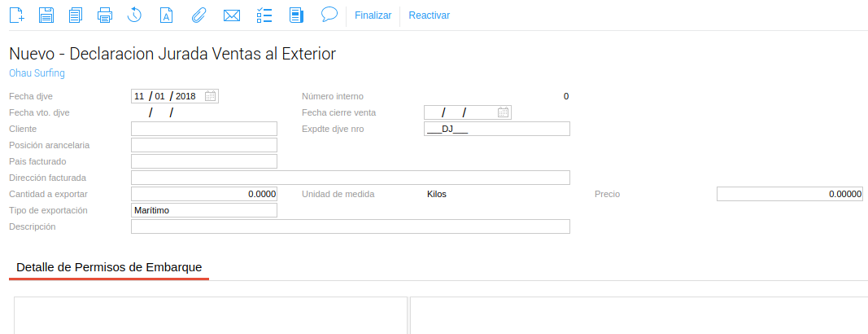
Task: Click the Finalizar button
Action: (373, 15)
